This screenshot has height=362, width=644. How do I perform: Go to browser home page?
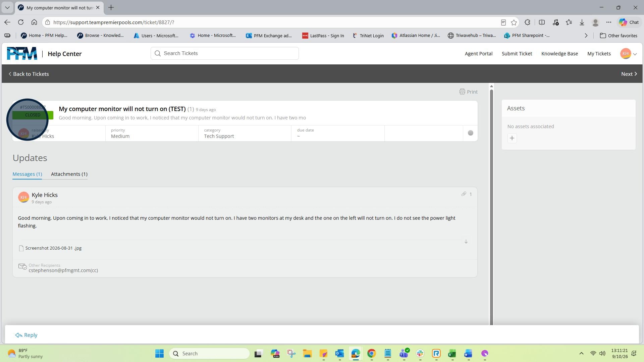(x=34, y=22)
